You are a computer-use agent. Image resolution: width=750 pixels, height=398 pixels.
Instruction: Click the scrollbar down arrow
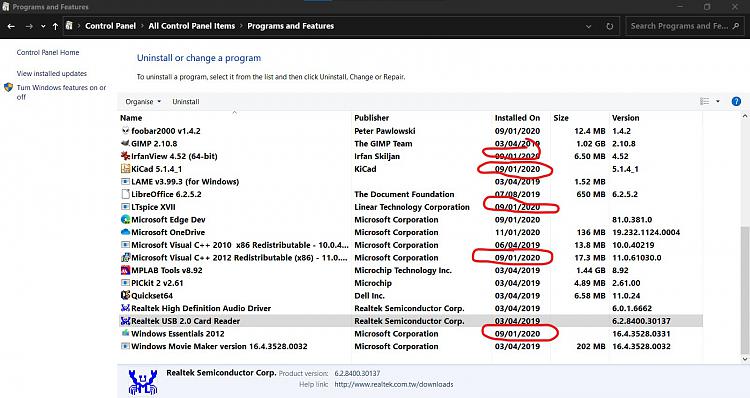pos(745,358)
